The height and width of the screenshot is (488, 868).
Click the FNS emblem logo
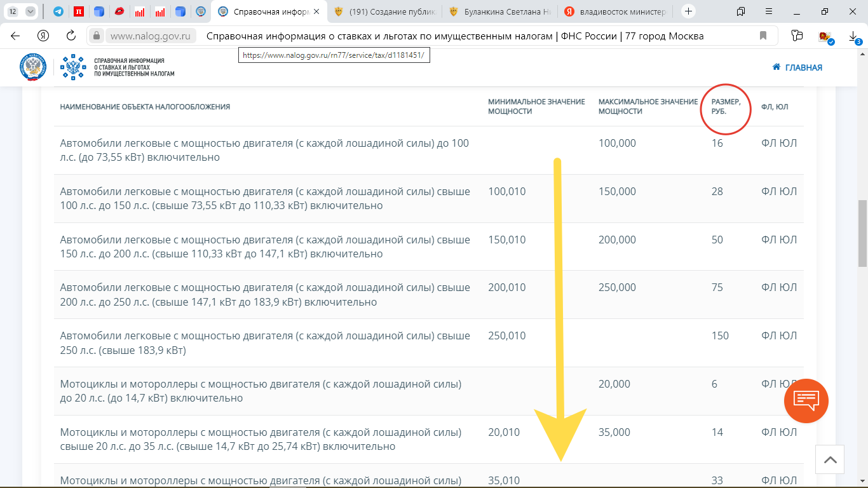(x=32, y=67)
